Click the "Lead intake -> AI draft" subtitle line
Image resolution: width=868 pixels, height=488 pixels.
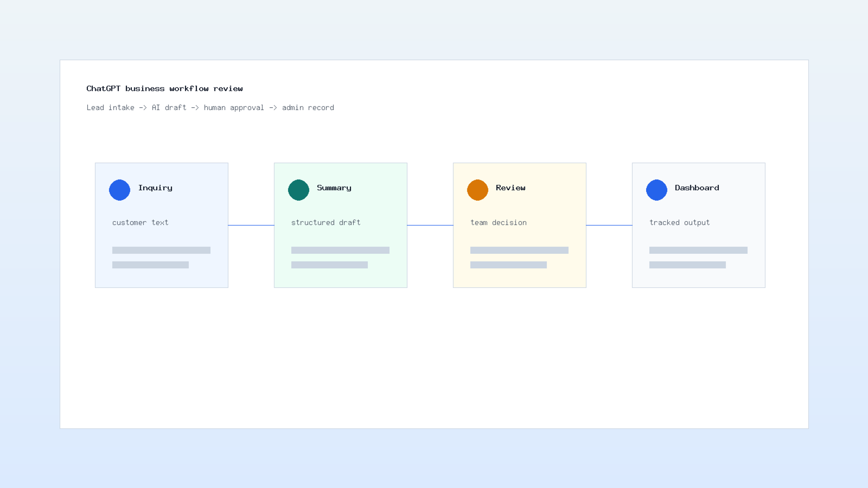click(x=210, y=107)
